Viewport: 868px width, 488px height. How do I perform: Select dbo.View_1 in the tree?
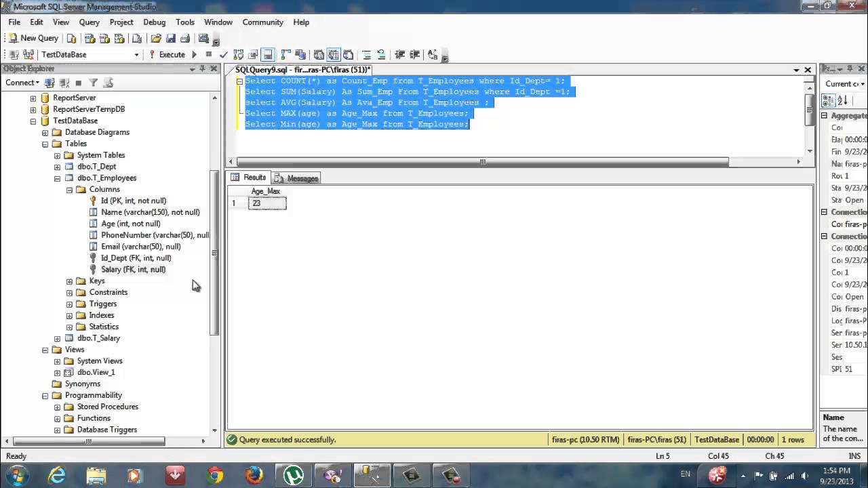(x=96, y=373)
